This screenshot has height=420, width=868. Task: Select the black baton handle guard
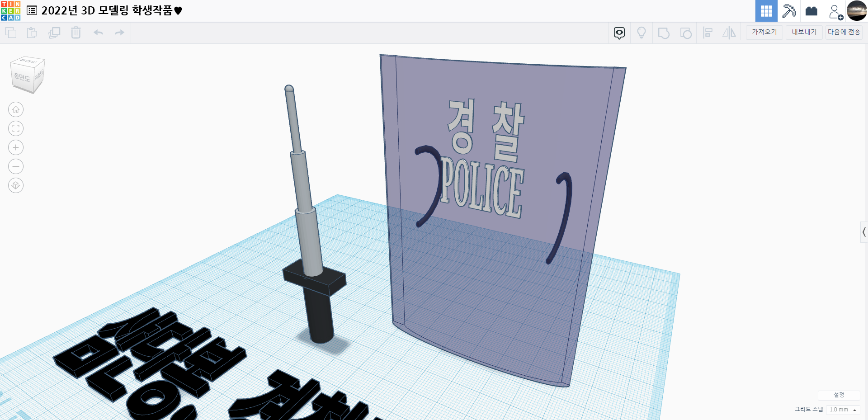coord(315,277)
